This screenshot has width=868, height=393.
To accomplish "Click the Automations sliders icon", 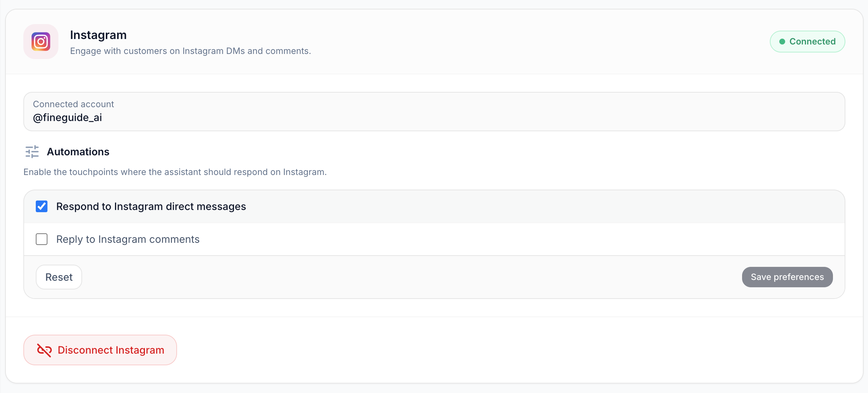I will (32, 152).
